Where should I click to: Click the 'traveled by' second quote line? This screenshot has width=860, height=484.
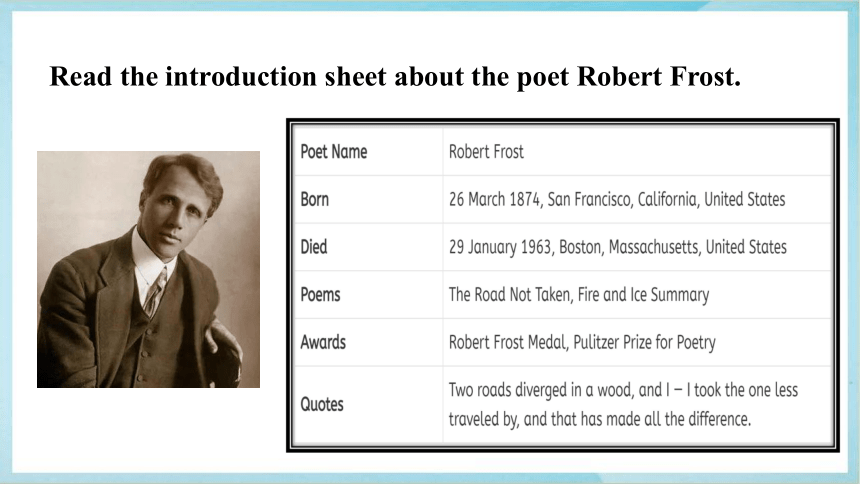pos(599,419)
